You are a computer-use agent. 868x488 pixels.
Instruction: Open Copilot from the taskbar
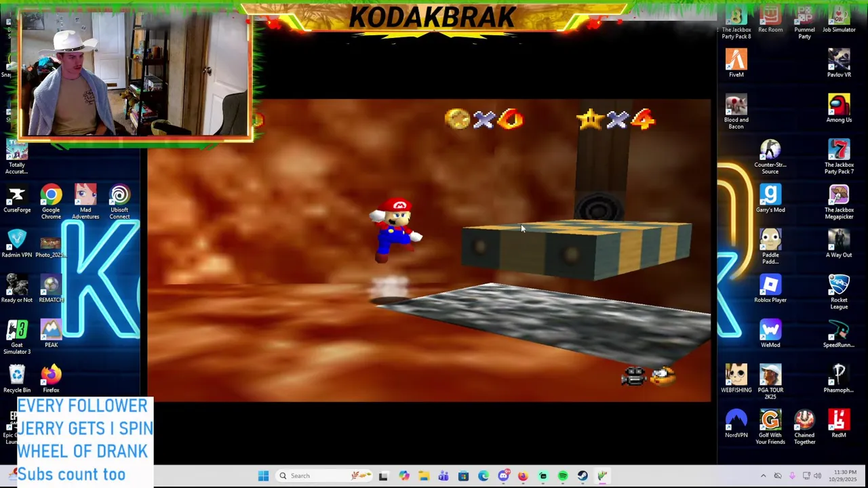coord(403,476)
